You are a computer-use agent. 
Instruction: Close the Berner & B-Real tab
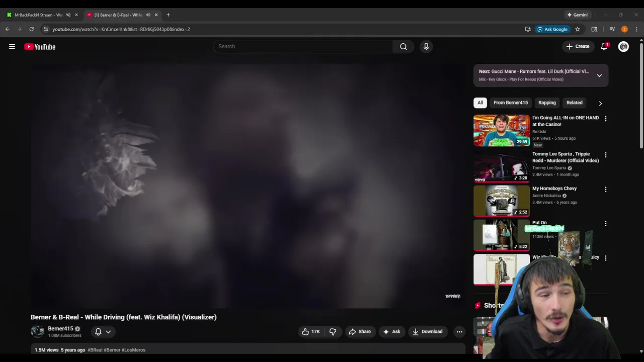[x=156, y=15]
